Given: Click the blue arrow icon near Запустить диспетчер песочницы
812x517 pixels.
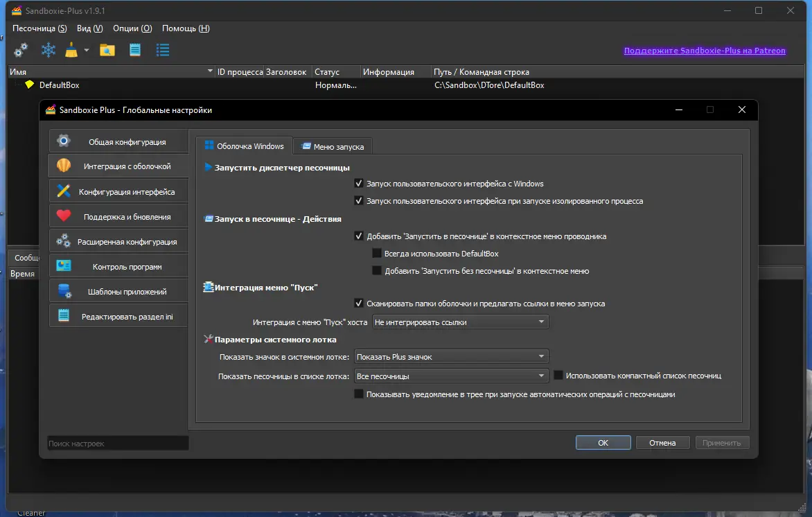Looking at the screenshot, I should (208, 167).
